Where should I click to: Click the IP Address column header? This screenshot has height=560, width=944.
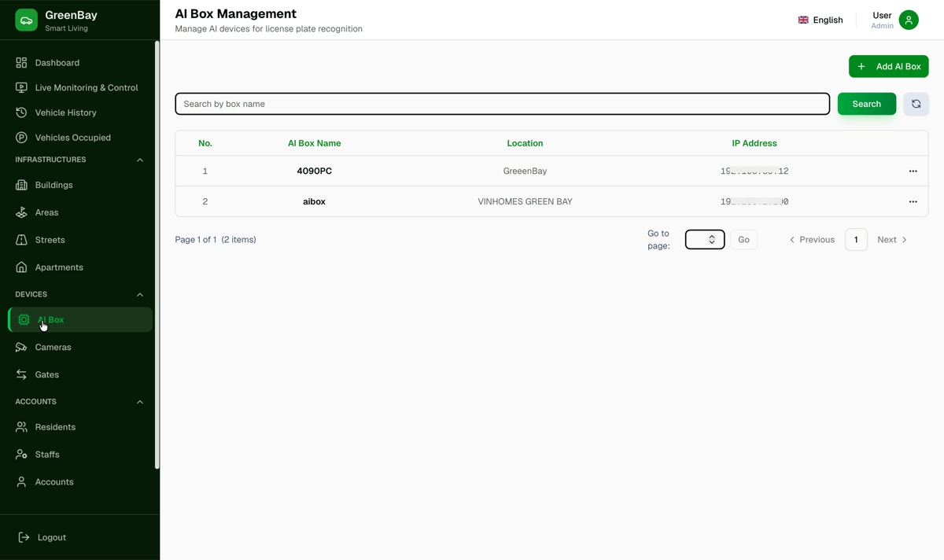pos(754,143)
